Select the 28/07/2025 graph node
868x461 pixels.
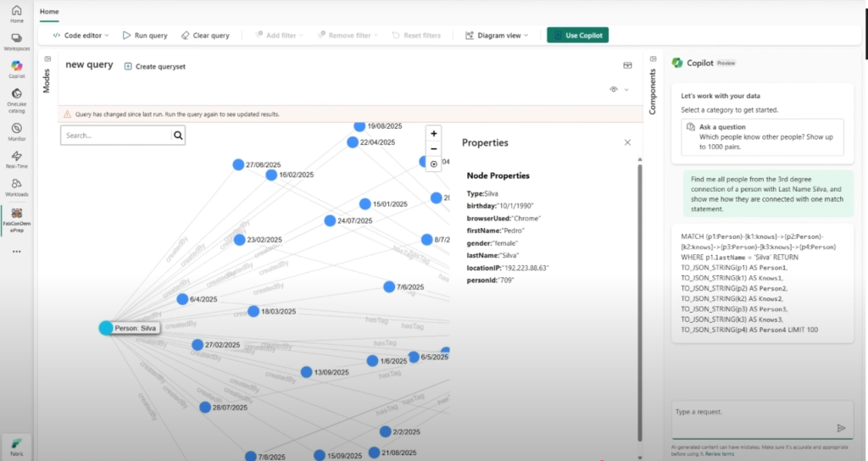pyautogui.click(x=205, y=408)
